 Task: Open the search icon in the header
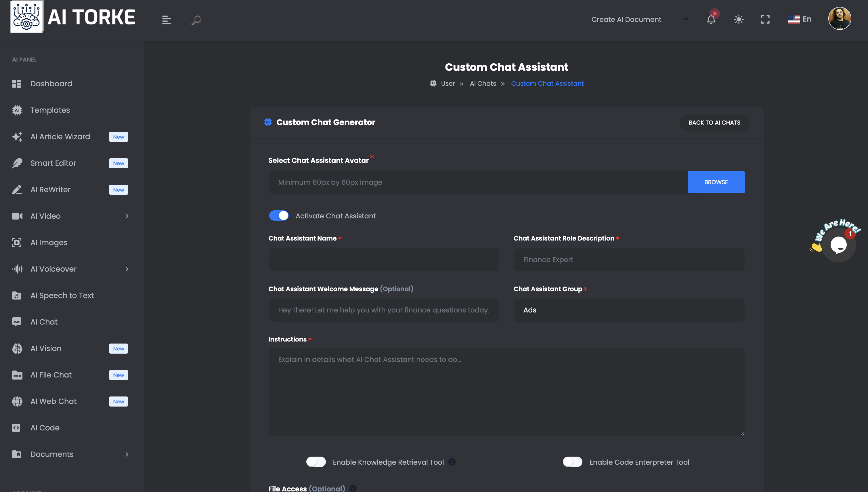pyautogui.click(x=196, y=20)
